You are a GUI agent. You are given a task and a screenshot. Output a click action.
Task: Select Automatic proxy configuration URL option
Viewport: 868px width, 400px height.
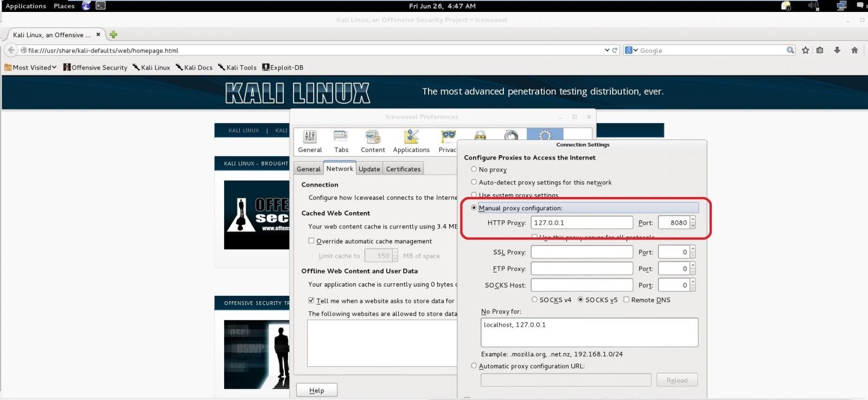coord(474,366)
